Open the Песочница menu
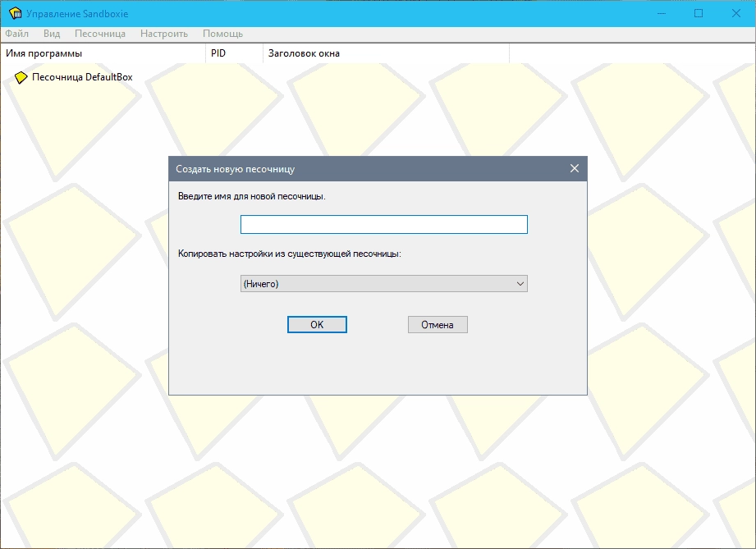 (x=100, y=34)
